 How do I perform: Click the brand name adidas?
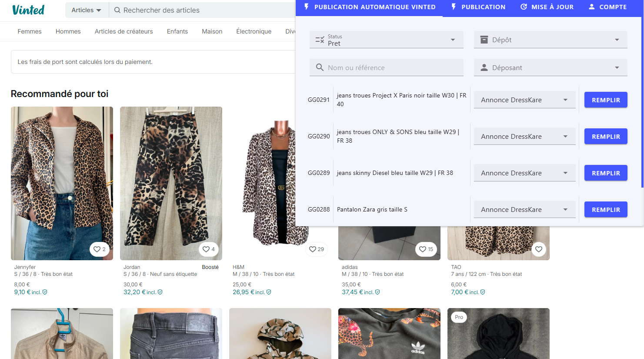[350, 267]
